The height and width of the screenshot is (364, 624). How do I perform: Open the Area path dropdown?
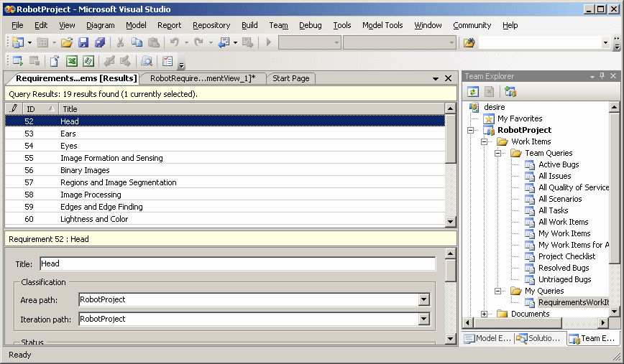(423, 300)
